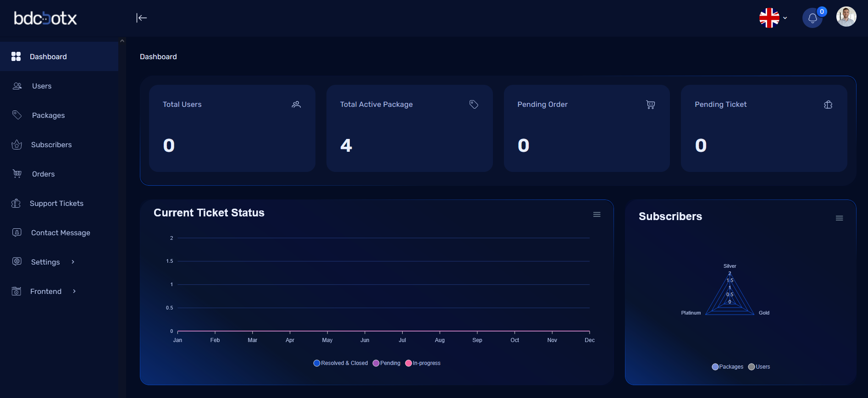Click the Total Active Package tag icon
Viewport: 868px width, 398px height.
coord(474,105)
